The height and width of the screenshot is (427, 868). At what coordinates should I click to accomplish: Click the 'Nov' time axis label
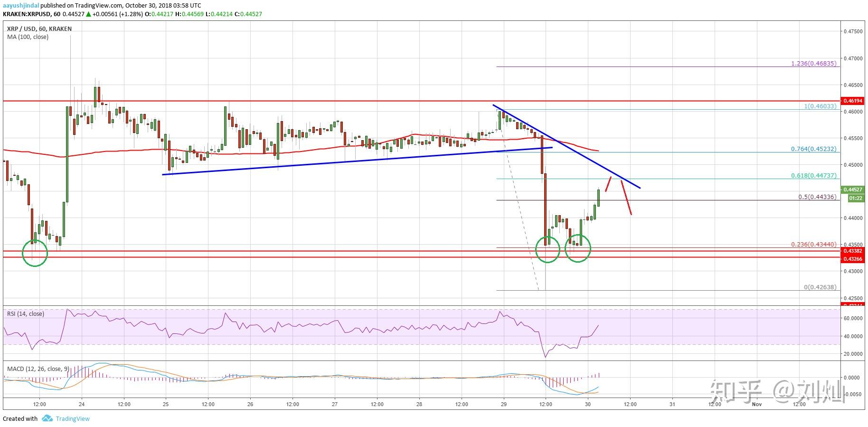tap(757, 404)
